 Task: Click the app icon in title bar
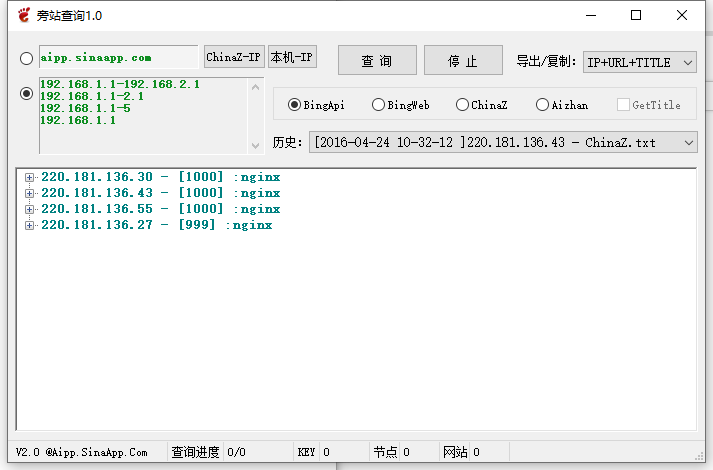coord(23,15)
